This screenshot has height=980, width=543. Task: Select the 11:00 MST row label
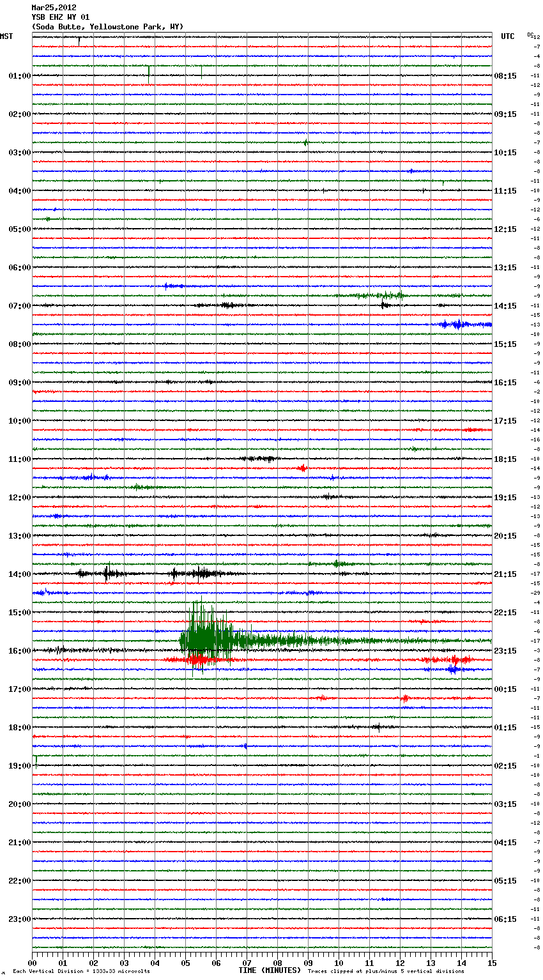(20, 459)
